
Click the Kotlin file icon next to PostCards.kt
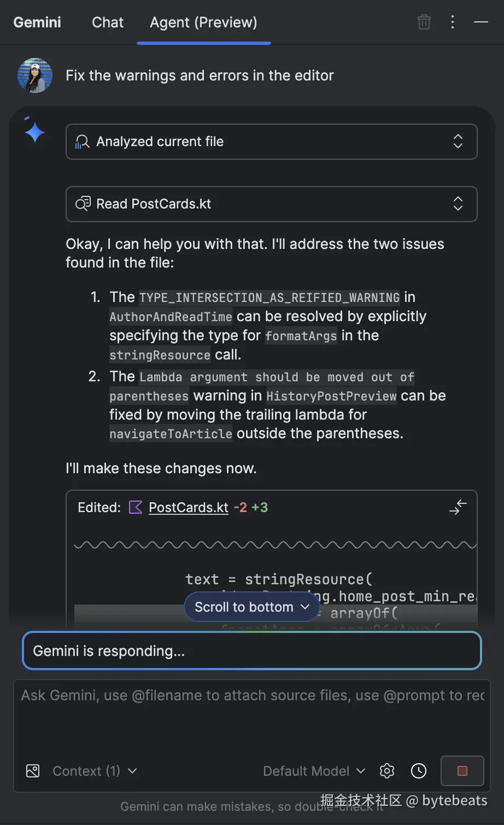pyautogui.click(x=135, y=507)
